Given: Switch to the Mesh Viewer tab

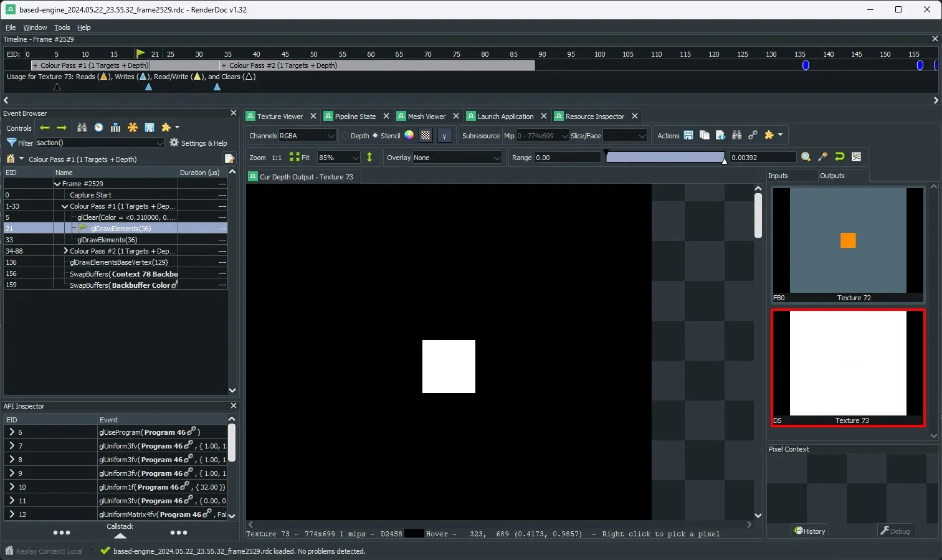Looking at the screenshot, I should tap(426, 116).
